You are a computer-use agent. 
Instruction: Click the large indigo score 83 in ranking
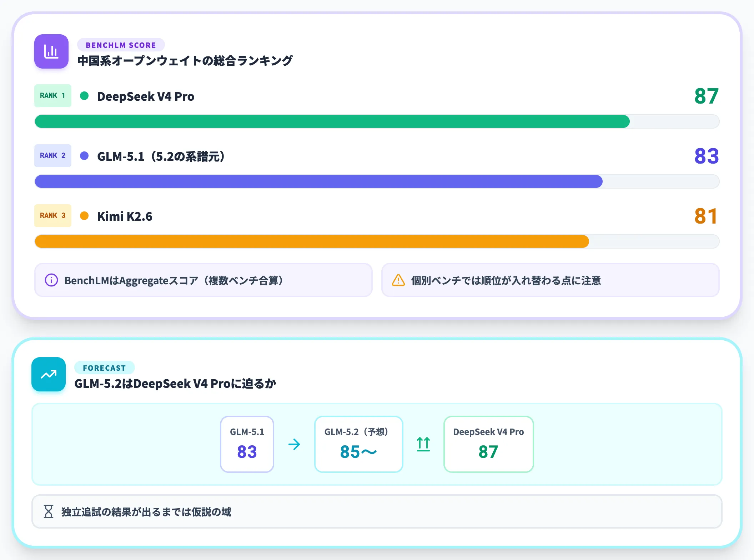[707, 156]
